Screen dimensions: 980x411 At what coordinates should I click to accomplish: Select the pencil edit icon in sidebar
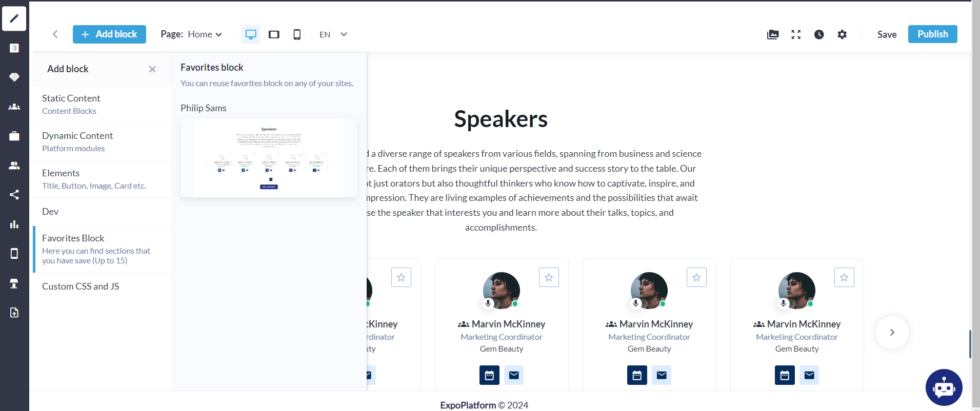click(14, 19)
